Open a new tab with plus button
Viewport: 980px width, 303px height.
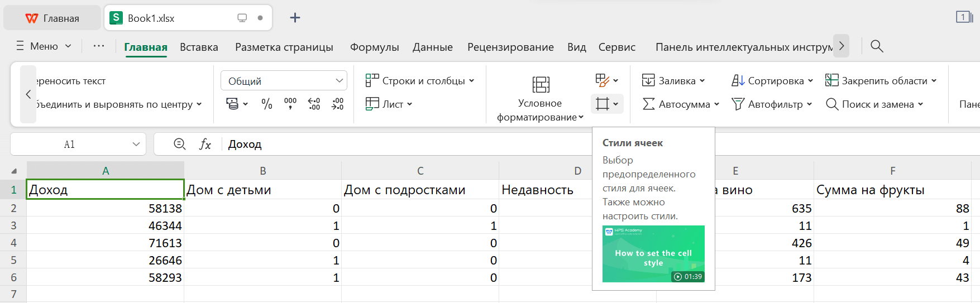point(295,18)
